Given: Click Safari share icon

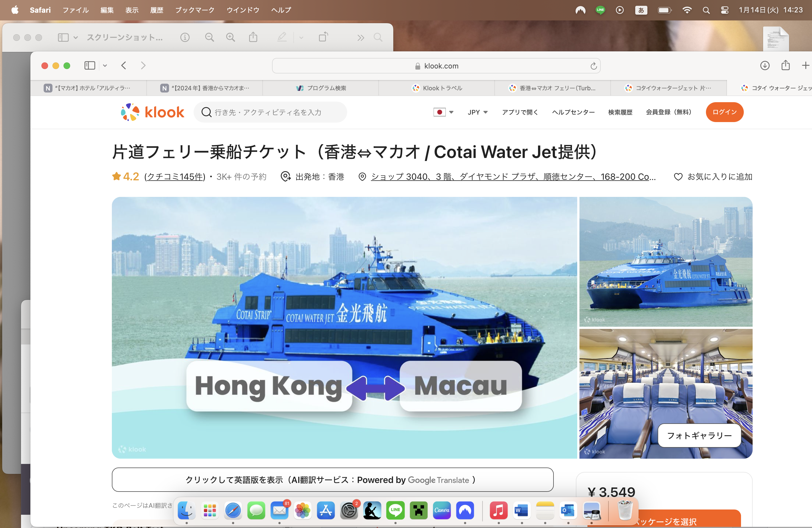Looking at the screenshot, I should pos(785,65).
